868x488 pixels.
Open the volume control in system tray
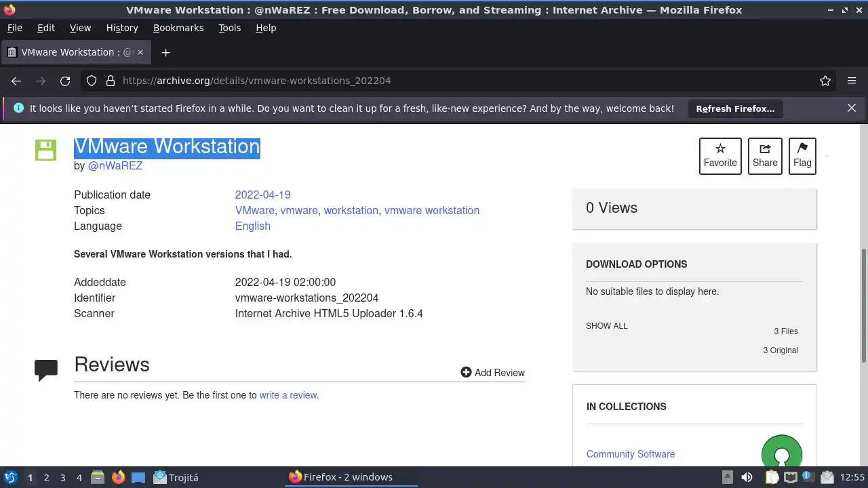[747, 477]
